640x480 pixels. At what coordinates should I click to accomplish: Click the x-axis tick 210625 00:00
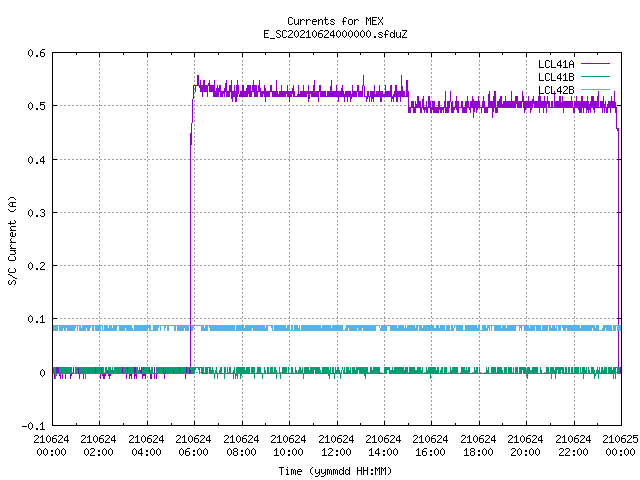[x=620, y=446]
